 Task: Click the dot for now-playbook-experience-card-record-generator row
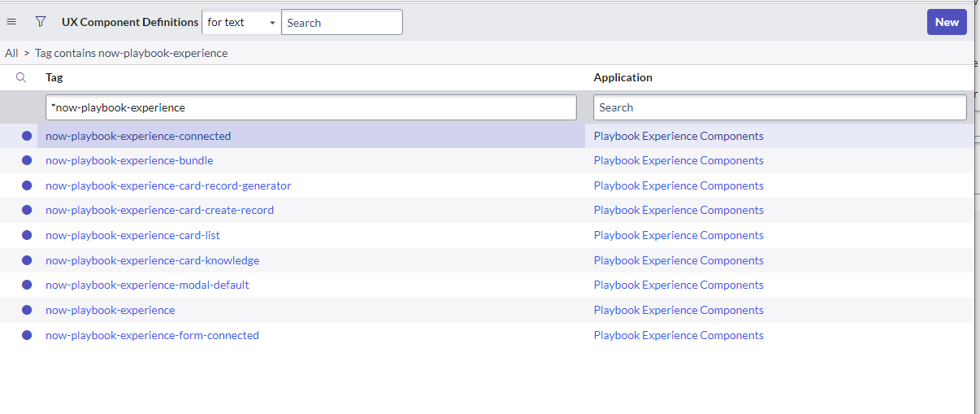pos(27,185)
